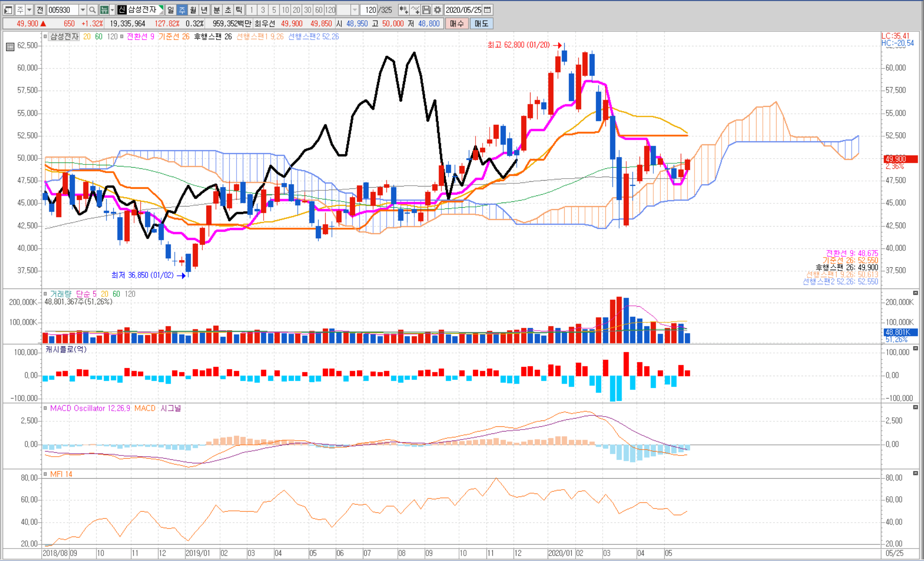Click price table icon beside 62,500 axis
924x561 pixels.
tap(10, 47)
